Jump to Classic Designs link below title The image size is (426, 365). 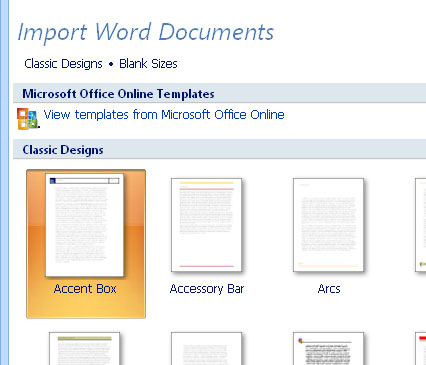coord(63,64)
